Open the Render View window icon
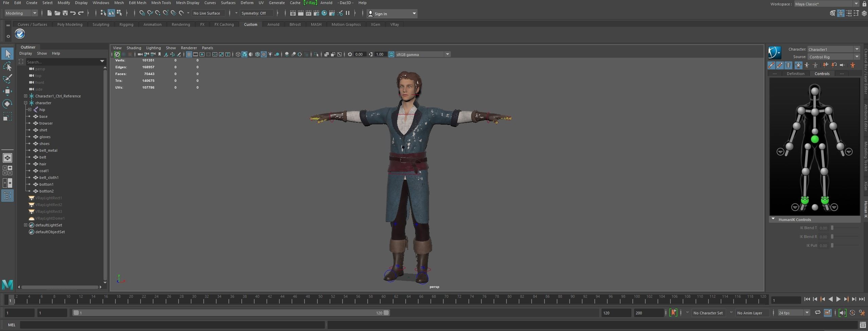868x331 pixels. (293, 13)
